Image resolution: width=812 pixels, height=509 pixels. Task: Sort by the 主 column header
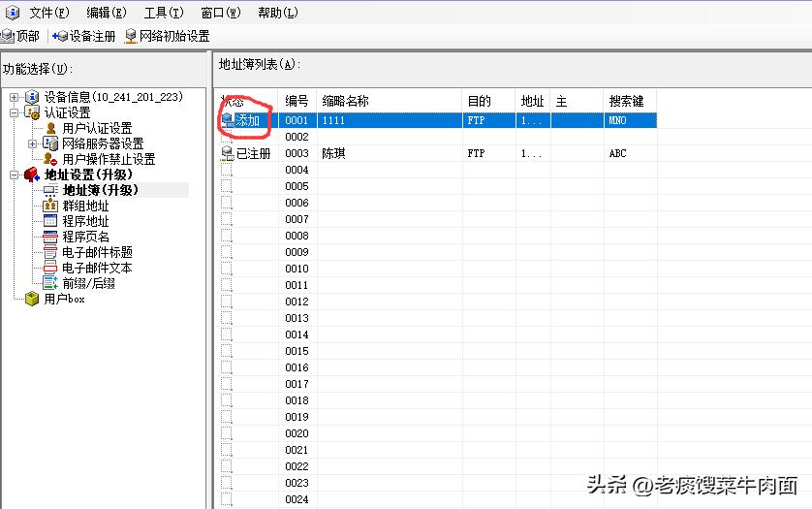[578, 101]
